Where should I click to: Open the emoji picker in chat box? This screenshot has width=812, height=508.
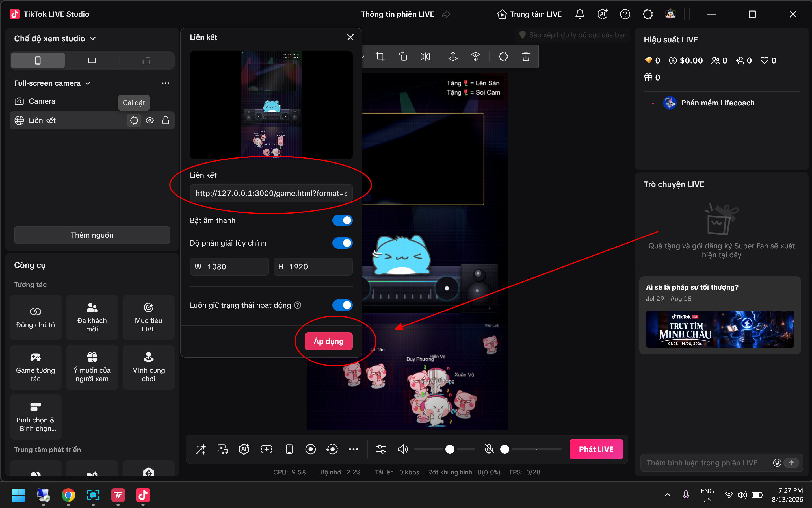tap(777, 463)
